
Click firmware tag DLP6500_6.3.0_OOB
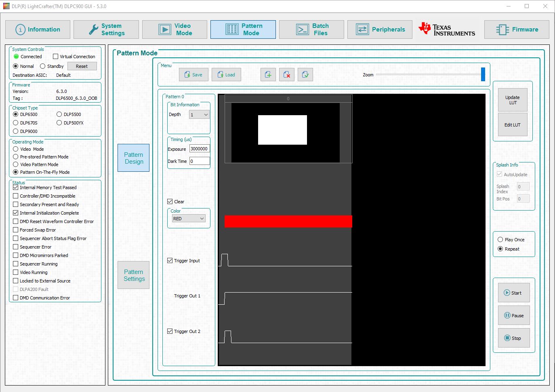coord(76,98)
